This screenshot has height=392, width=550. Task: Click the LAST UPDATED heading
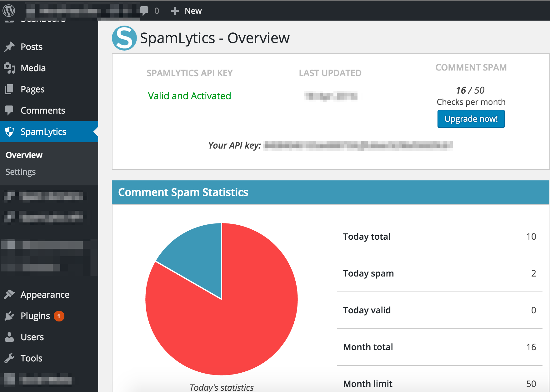330,73
